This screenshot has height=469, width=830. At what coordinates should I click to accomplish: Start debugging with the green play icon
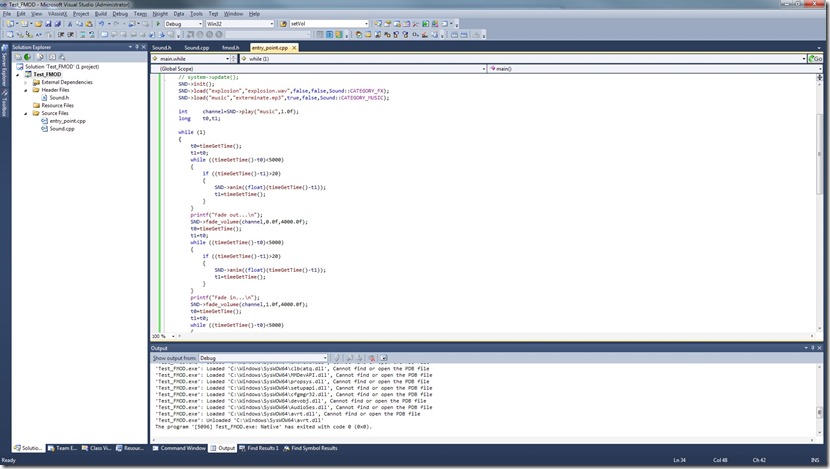click(x=158, y=24)
